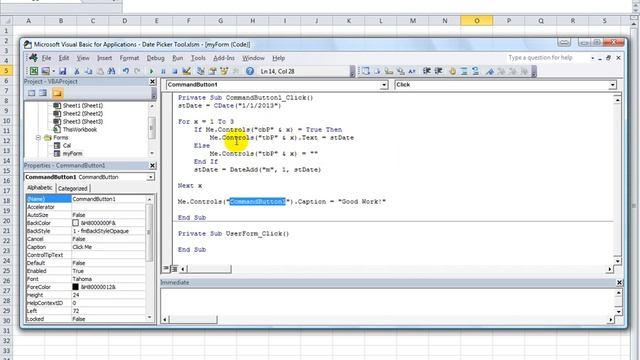Select Sheet1 (Sheet1) in the project tree
This screenshot has width=640, height=360.
click(x=83, y=105)
